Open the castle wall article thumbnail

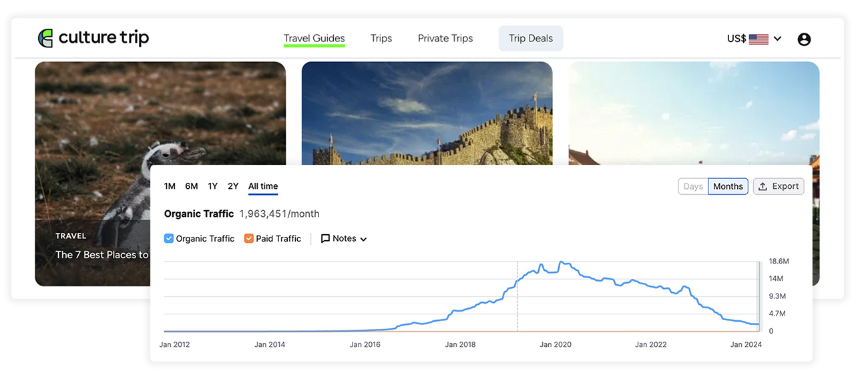427,113
